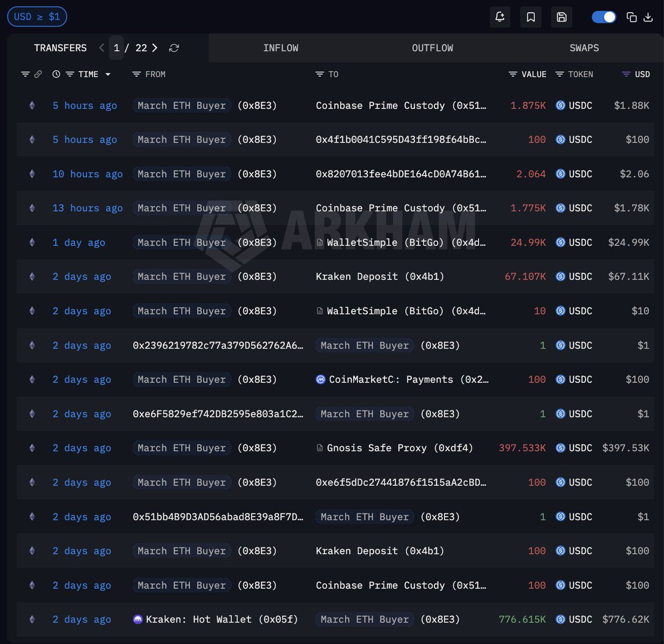Click sender address 0x51bb4B9D3AD56abad8E39a8F7D
The width and height of the screenshot is (664, 644).
pos(218,517)
